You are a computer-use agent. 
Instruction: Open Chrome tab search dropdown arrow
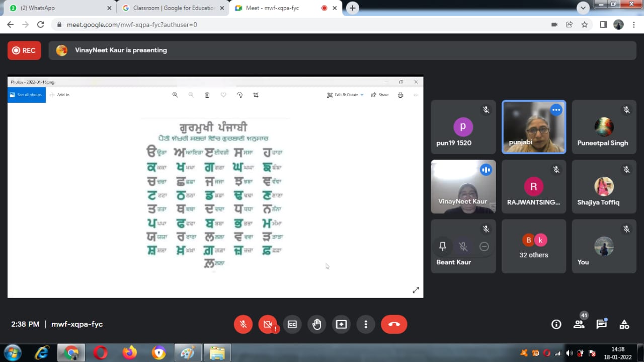(x=583, y=8)
